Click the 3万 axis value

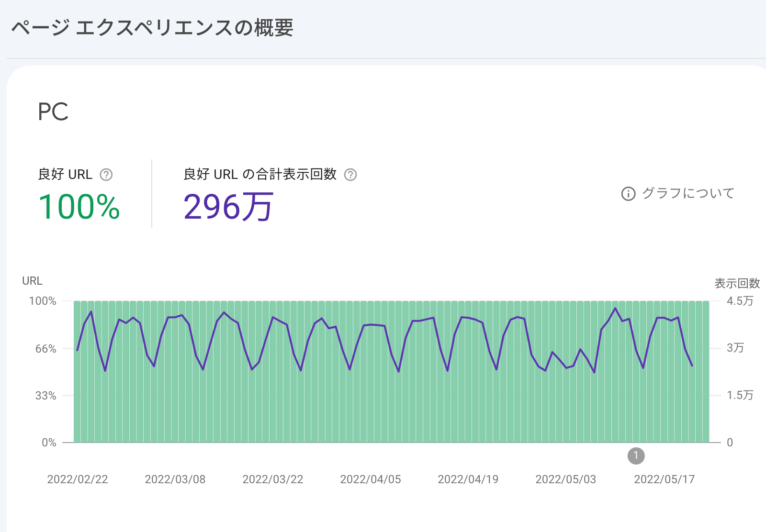[735, 348]
